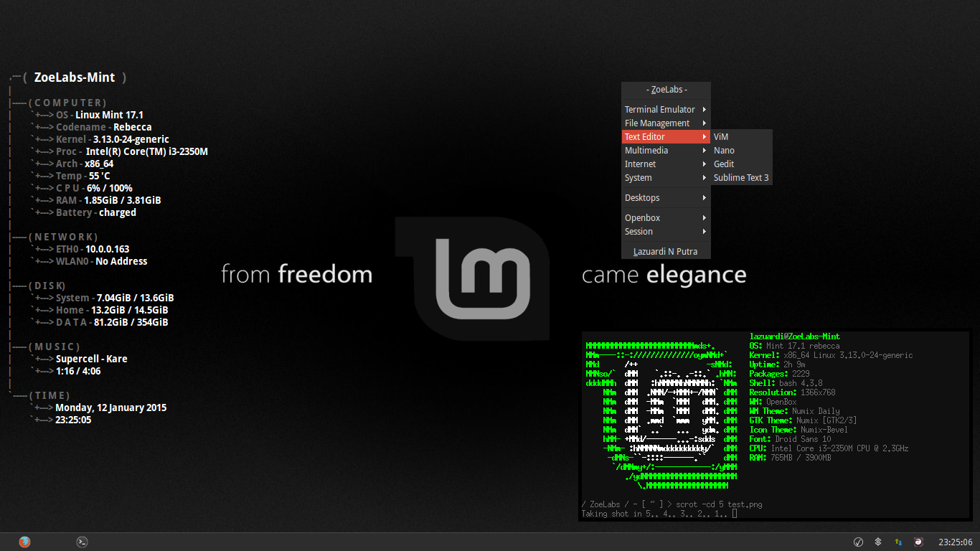Expand the arrow next to Desktops

pos(705,198)
